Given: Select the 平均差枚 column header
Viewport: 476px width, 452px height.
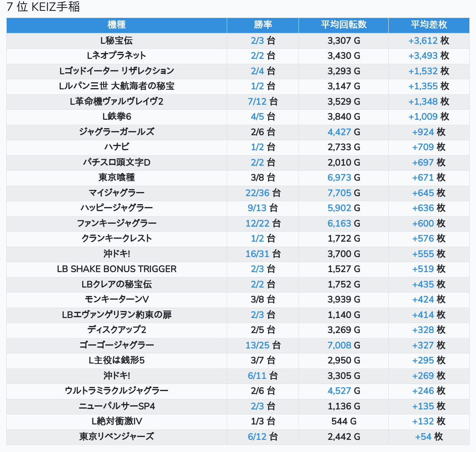Looking at the screenshot, I should click(x=429, y=25).
